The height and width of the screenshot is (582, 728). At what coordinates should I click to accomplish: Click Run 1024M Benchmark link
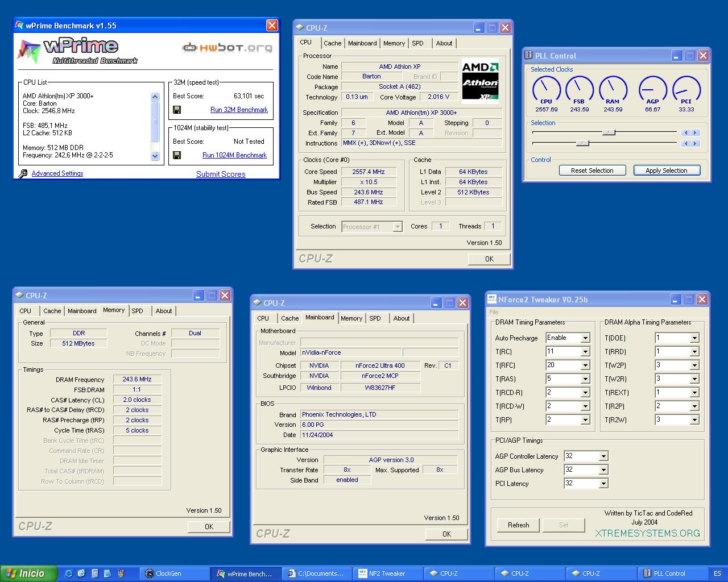coord(234,155)
